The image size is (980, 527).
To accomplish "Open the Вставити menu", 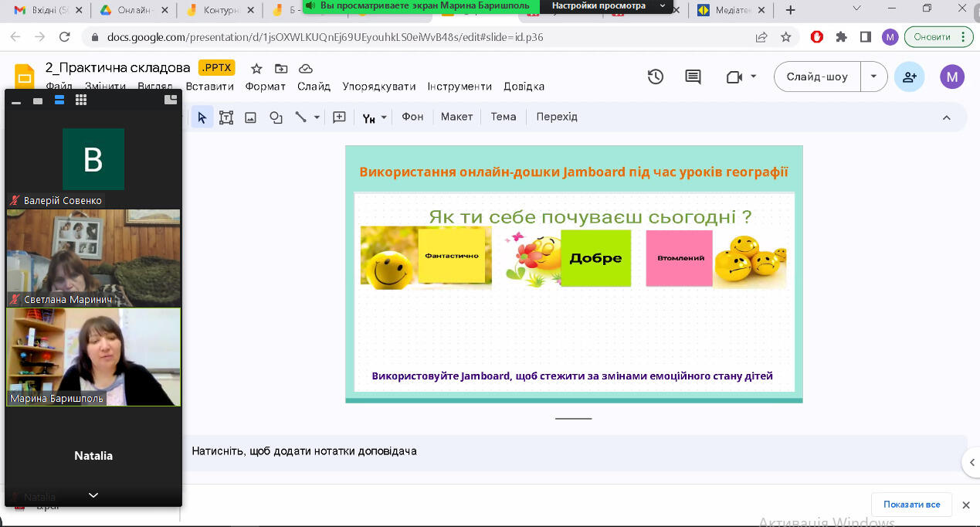I will pyautogui.click(x=209, y=87).
